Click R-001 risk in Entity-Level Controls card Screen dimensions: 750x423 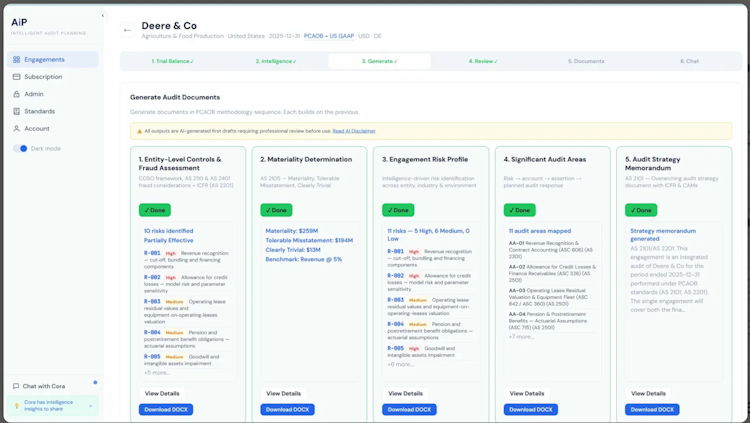click(x=187, y=260)
